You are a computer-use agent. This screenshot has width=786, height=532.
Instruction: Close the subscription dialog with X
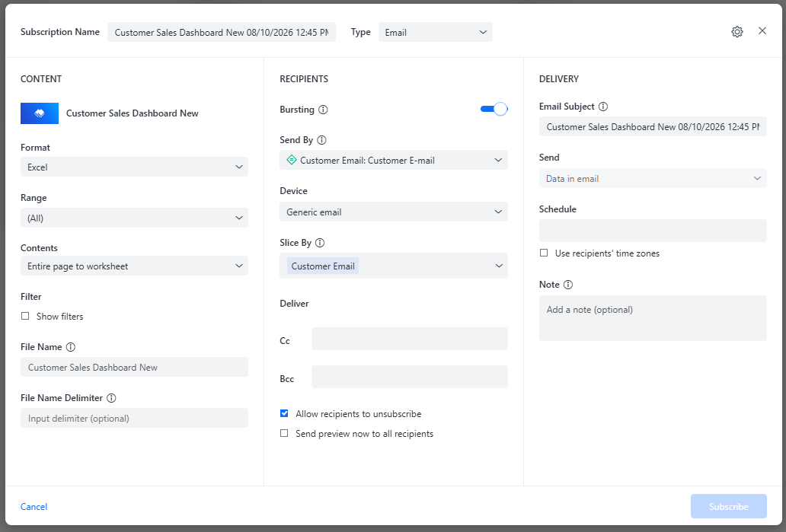tap(762, 31)
